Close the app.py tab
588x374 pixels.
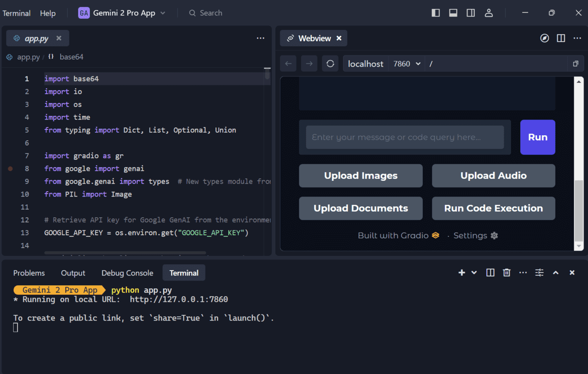[x=59, y=38]
